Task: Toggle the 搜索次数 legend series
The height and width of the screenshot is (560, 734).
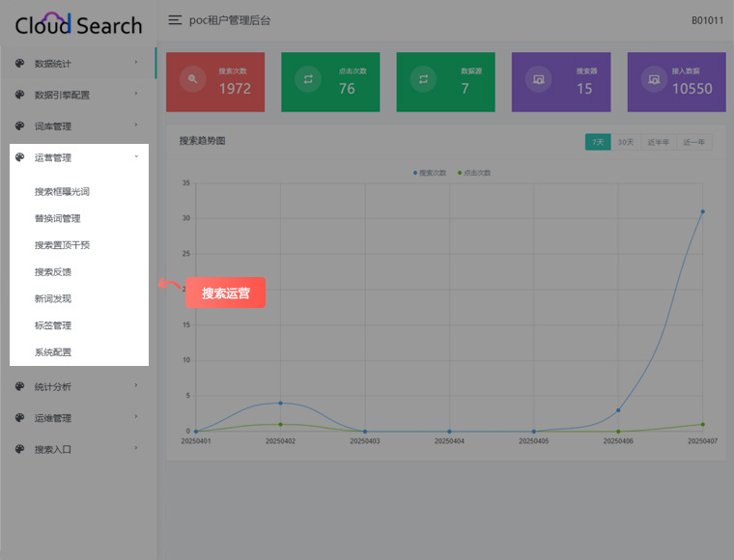Action: [430, 173]
